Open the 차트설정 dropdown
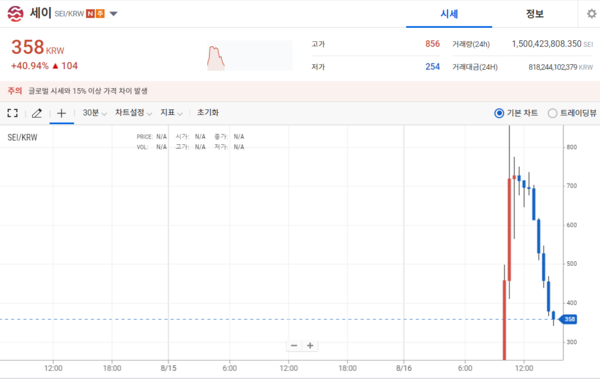 tap(134, 113)
